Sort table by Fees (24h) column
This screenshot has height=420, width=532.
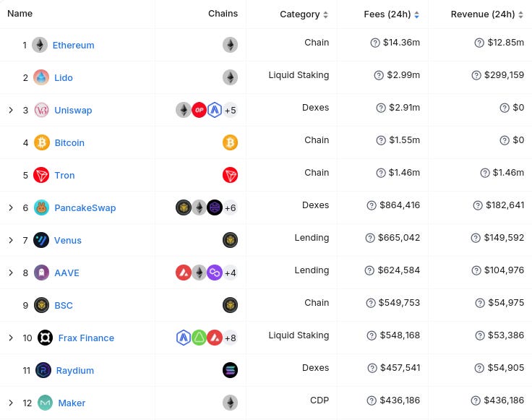pyautogui.click(x=391, y=14)
